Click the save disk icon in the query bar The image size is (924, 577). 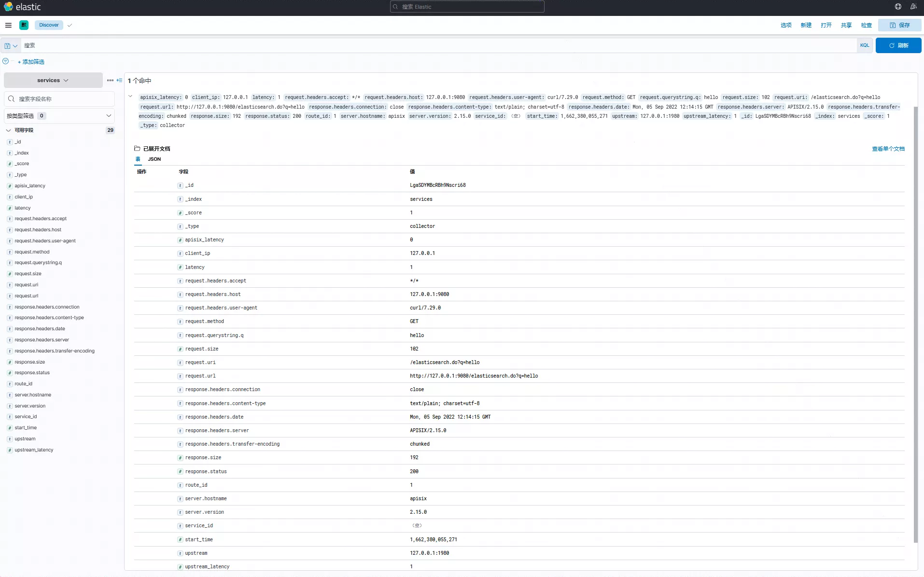click(7, 45)
